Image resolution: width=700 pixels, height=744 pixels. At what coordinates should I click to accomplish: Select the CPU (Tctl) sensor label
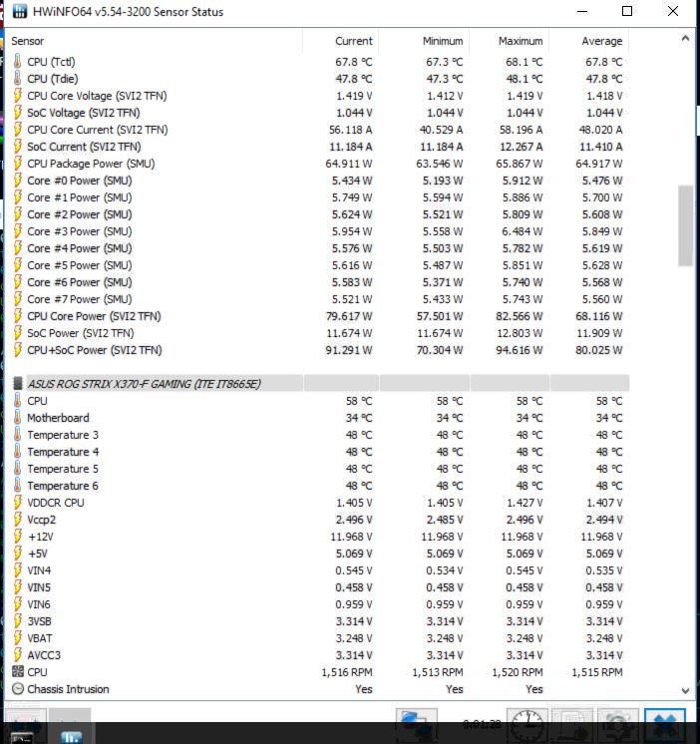51,62
